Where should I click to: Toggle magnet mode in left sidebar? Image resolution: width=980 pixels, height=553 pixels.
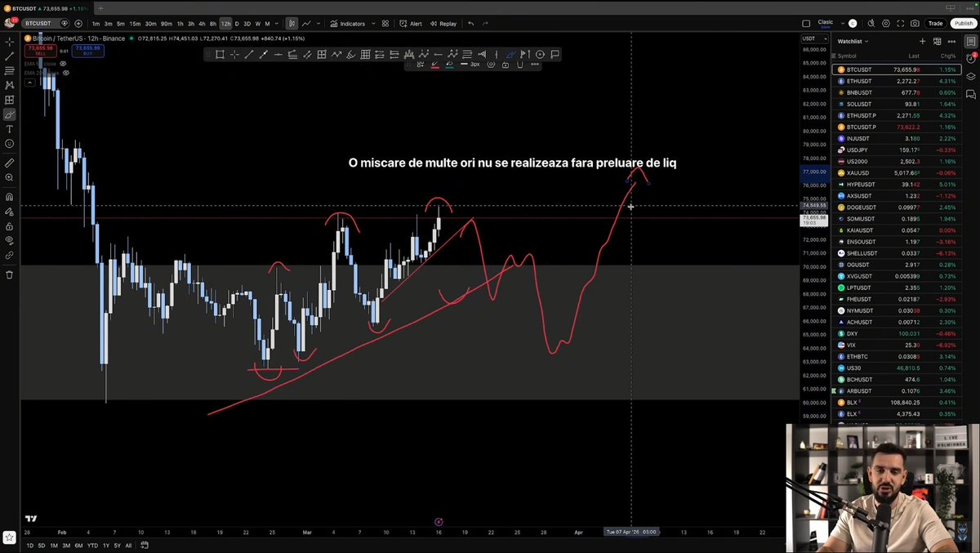[10, 197]
